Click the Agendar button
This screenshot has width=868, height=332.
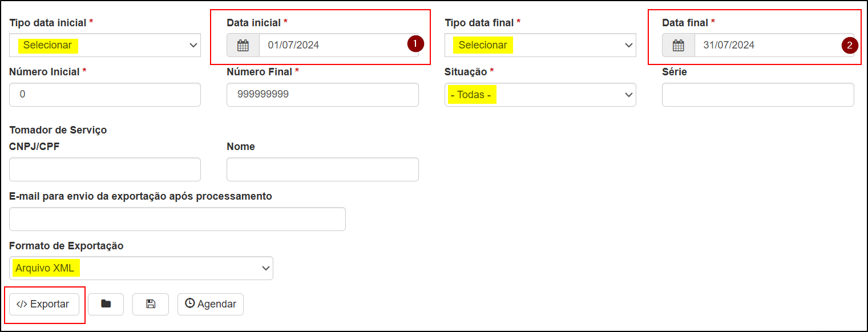point(211,304)
